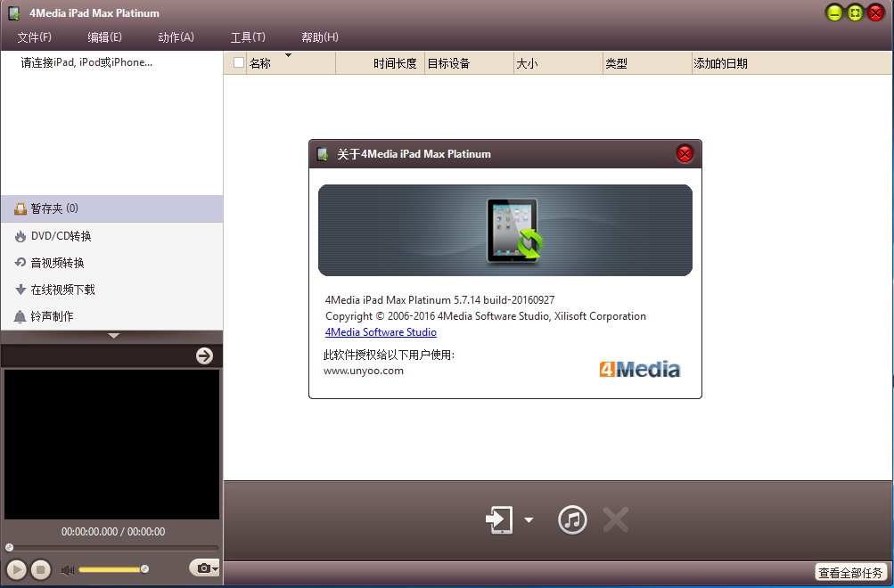
Task: Click the playback progress slider
Action: (111, 548)
